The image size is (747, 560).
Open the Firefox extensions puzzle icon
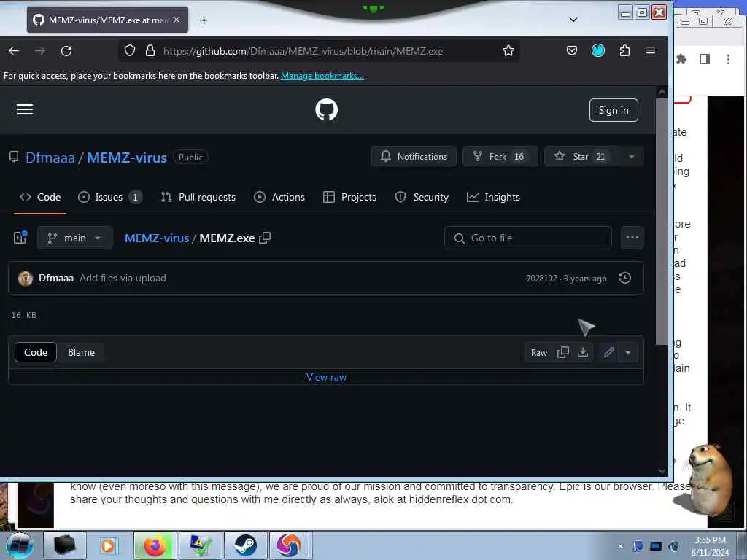point(624,50)
